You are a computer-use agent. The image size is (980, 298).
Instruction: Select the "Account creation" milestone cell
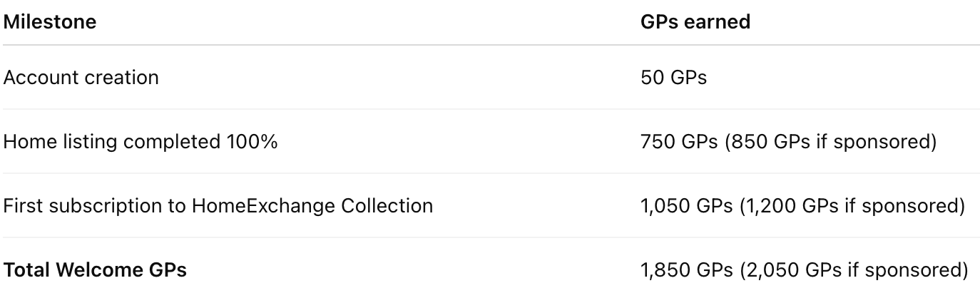[81, 77]
